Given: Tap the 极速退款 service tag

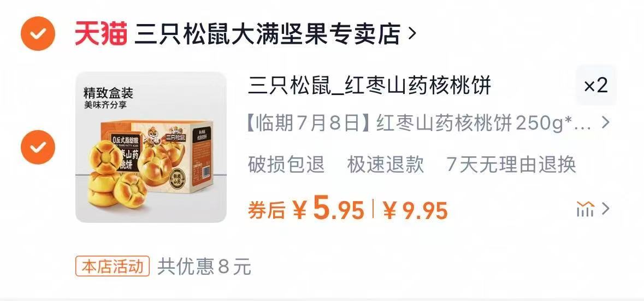Looking at the screenshot, I should [386, 164].
